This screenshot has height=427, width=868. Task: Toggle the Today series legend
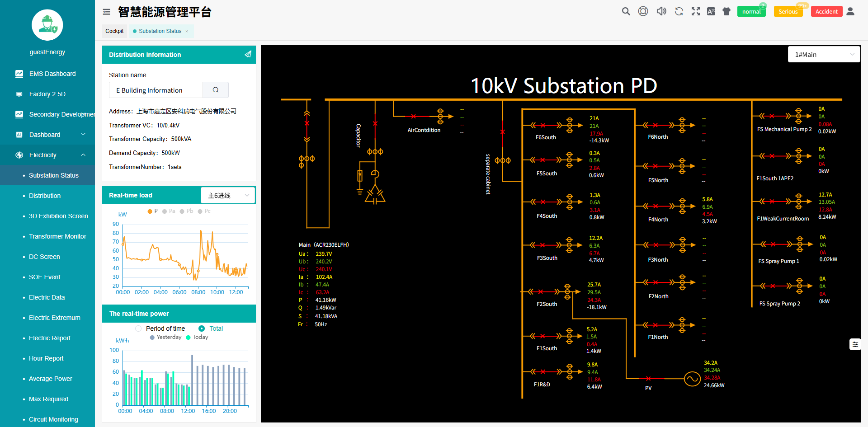[197, 337]
